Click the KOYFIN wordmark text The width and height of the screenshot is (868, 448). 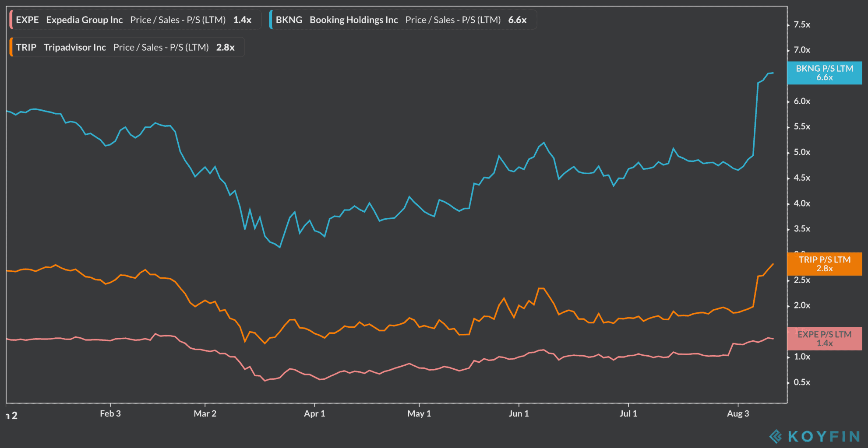[824, 436]
